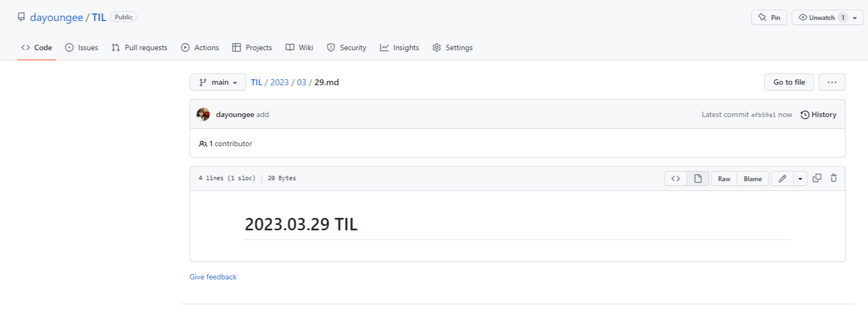This screenshot has height=315, width=868.
Task: Open the main branch selector dropdown
Action: (218, 82)
